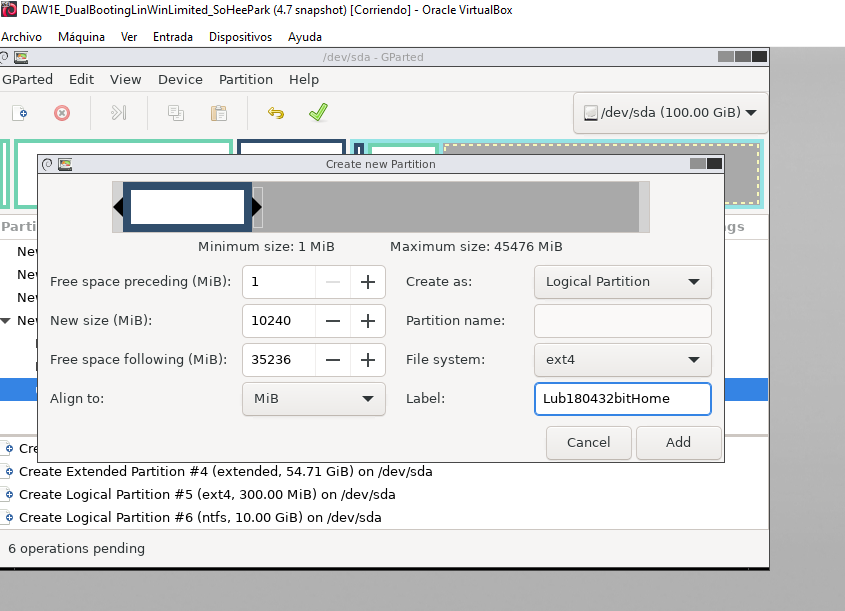This screenshot has width=845, height=611.
Task: Click the Maximum size: 45476 MiB label
Action: [476, 247]
